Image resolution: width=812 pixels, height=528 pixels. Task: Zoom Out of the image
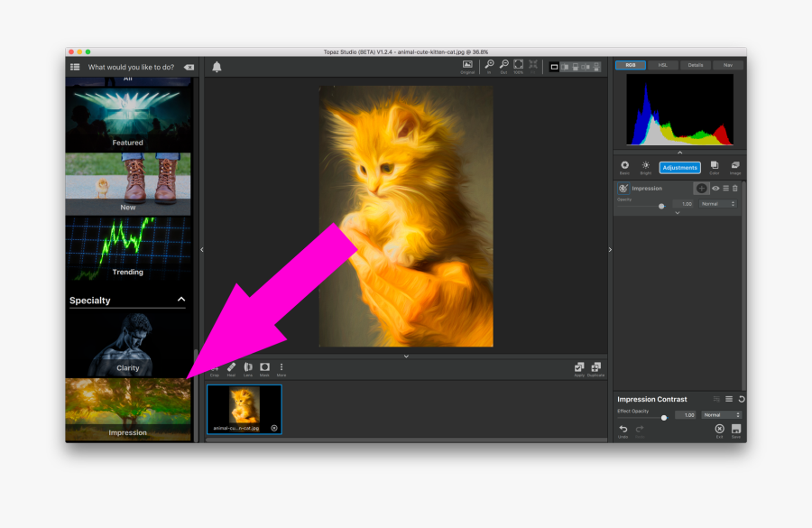click(x=503, y=66)
